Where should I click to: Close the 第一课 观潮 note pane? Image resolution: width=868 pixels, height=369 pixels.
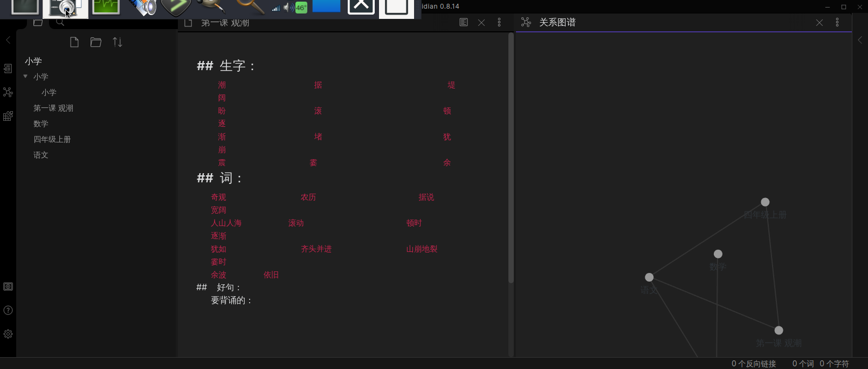pyautogui.click(x=481, y=23)
